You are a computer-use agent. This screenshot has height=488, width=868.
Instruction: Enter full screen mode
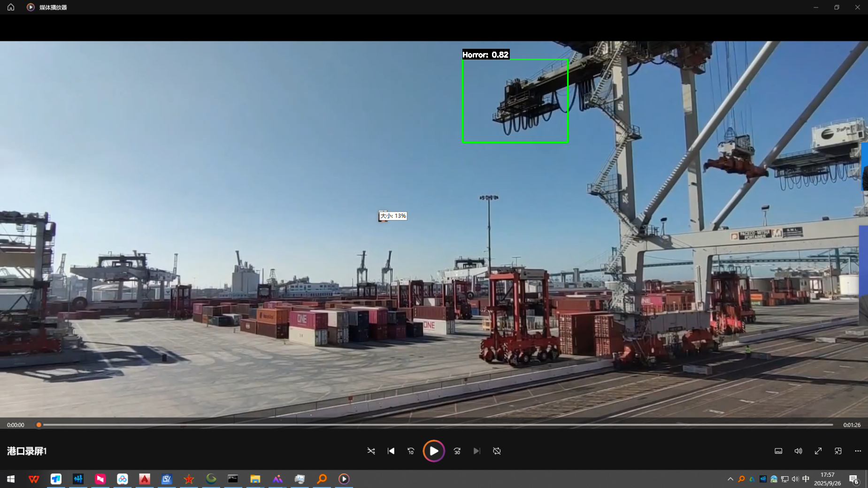coord(818,451)
